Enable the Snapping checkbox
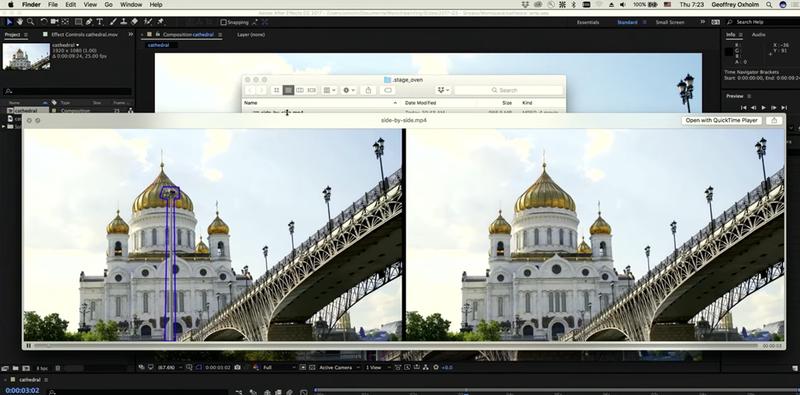This screenshot has height=395, width=800. tap(223, 22)
